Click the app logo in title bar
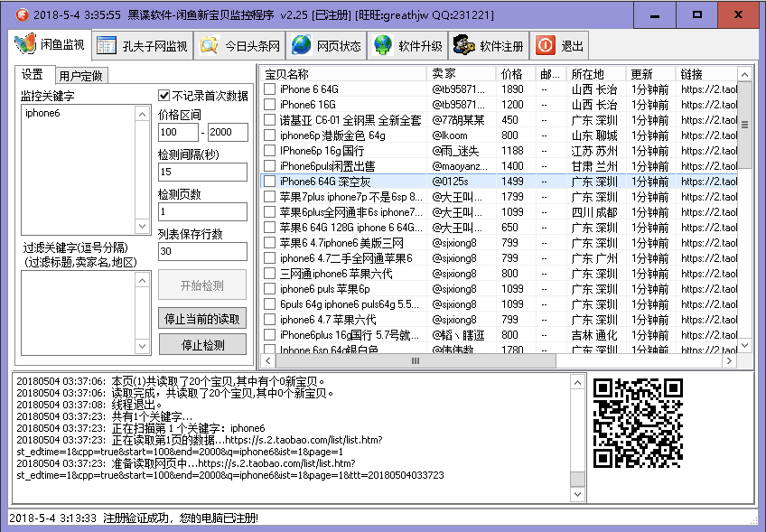This screenshot has width=766, height=532. coord(22,15)
